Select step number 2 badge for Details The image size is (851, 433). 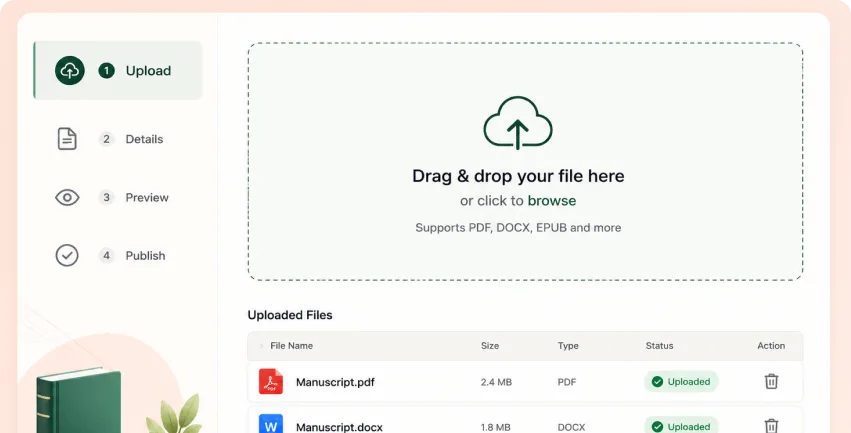tap(106, 139)
